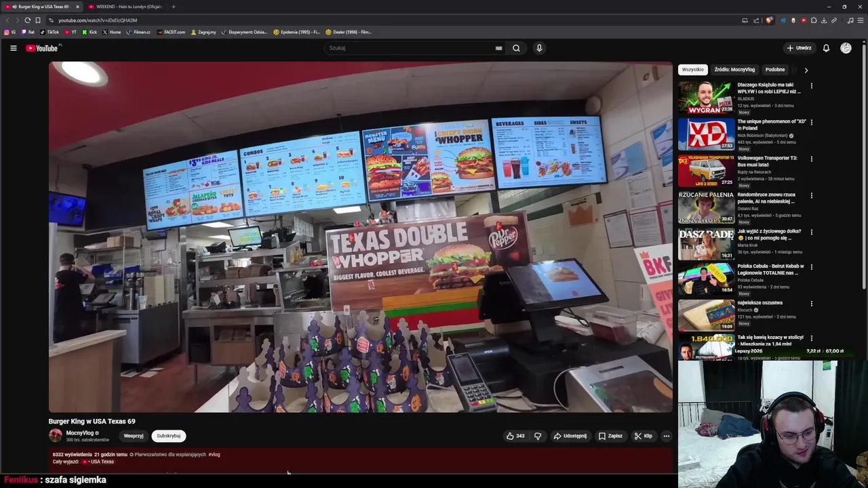The image size is (868, 488).
Task: Like the video with thumbs up
Action: click(x=515, y=436)
